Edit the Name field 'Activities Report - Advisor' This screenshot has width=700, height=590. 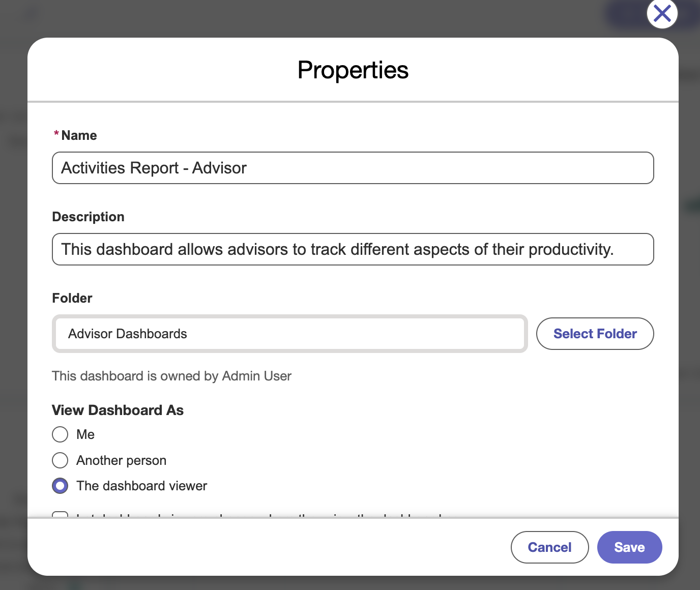(x=353, y=168)
